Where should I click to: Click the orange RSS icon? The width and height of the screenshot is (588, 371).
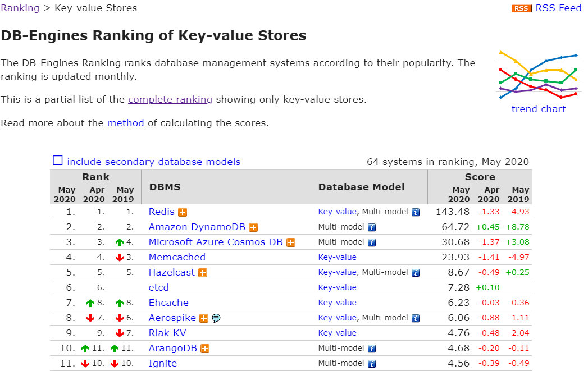tap(521, 8)
